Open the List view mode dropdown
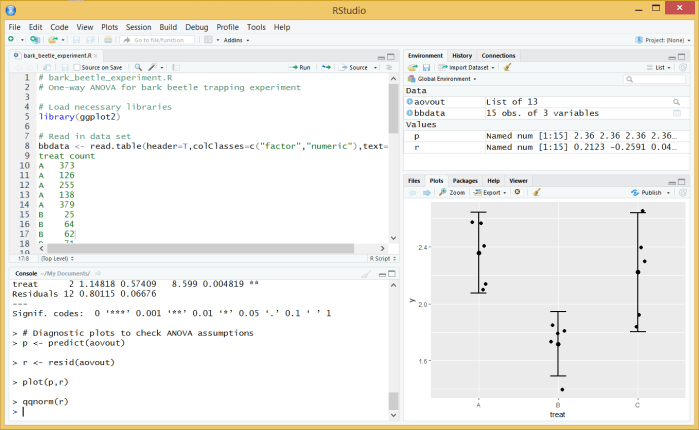This screenshot has height=430, width=699. [x=659, y=67]
